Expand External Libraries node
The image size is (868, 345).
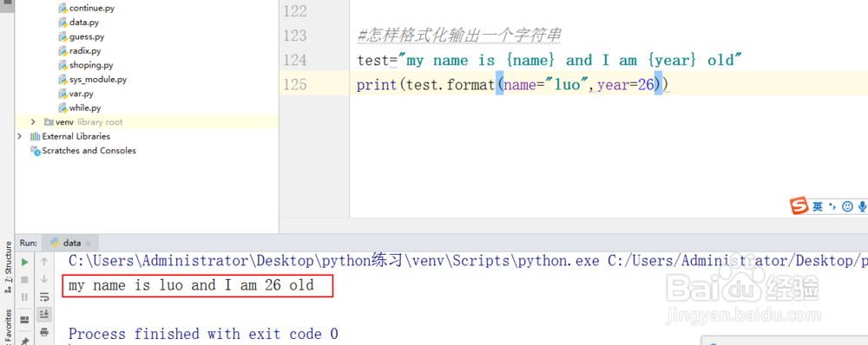point(20,137)
